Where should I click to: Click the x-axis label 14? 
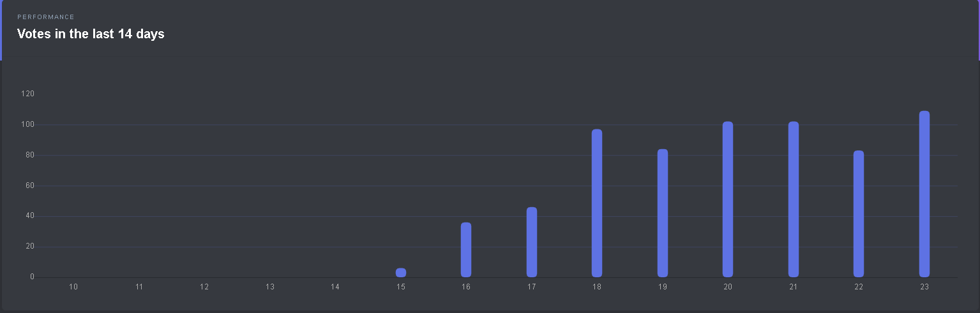point(335,288)
